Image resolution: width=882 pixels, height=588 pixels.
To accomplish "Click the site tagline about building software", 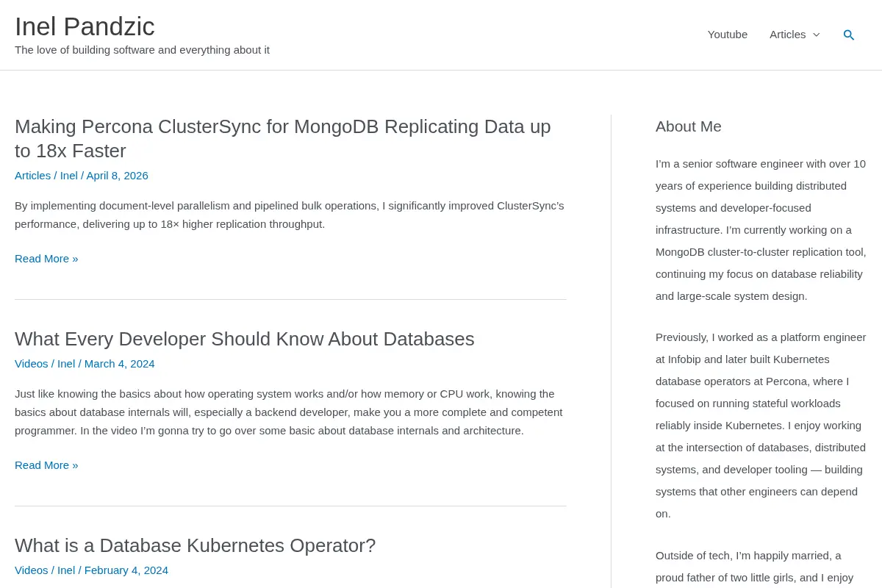I will pyautogui.click(x=142, y=50).
